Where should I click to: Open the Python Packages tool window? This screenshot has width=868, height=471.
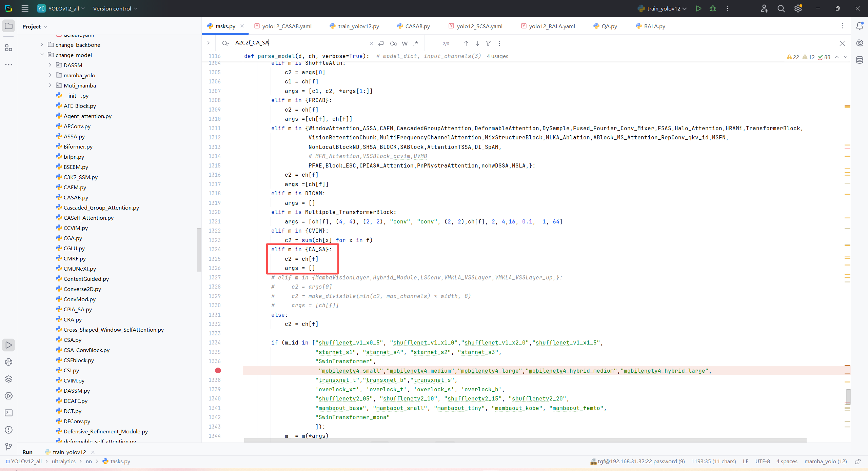point(8,379)
